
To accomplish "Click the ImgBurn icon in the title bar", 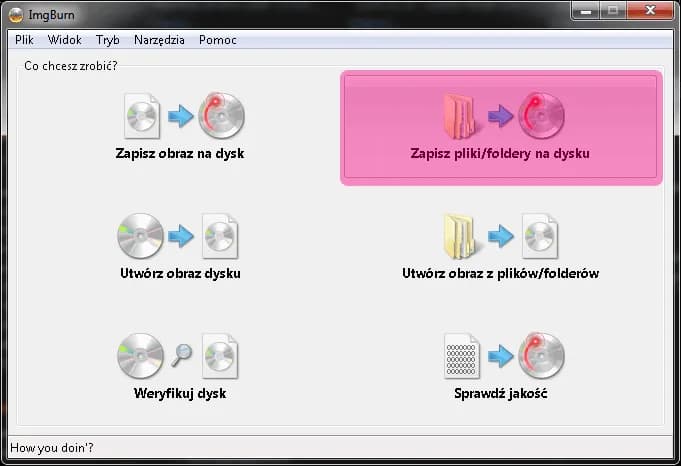I will [17, 14].
